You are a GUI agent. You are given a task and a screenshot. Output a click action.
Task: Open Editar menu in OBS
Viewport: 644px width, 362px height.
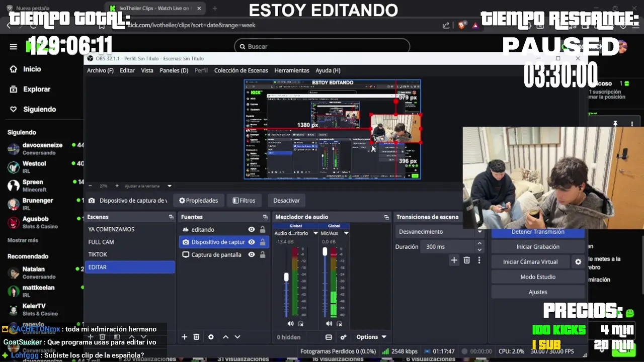[x=127, y=70]
